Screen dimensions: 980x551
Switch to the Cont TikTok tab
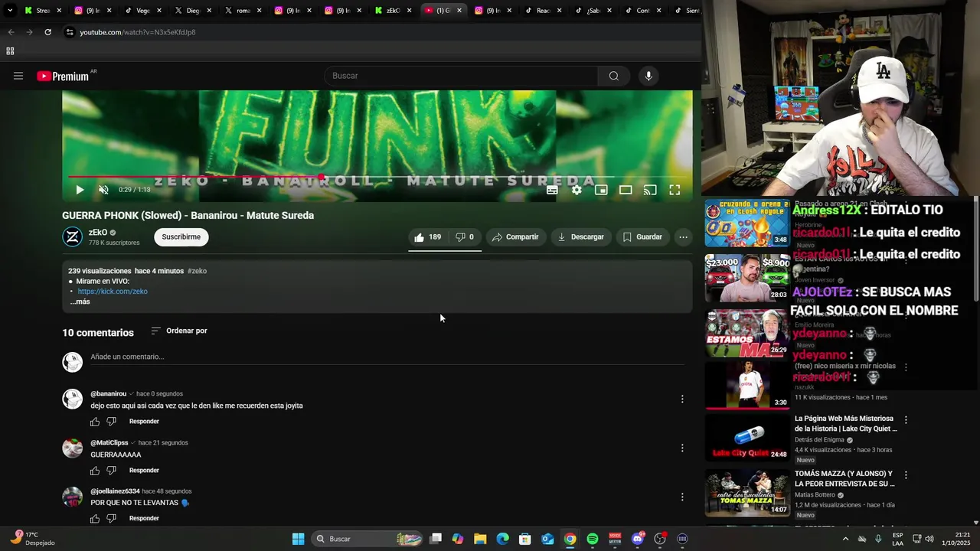642,11
